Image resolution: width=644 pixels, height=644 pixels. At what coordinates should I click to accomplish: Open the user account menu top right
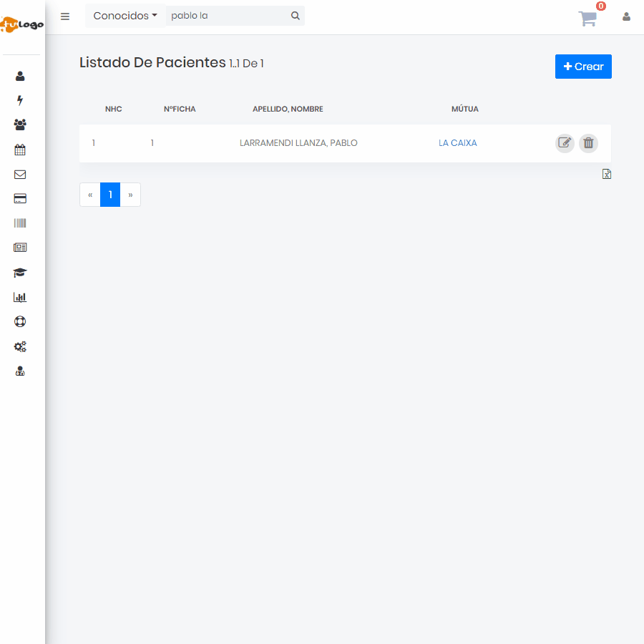626,16
